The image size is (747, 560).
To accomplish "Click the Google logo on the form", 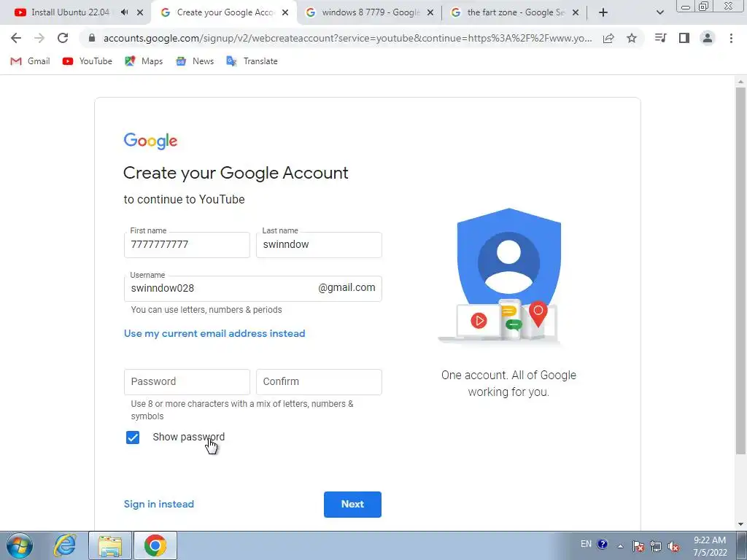I will tap(150, 141).
